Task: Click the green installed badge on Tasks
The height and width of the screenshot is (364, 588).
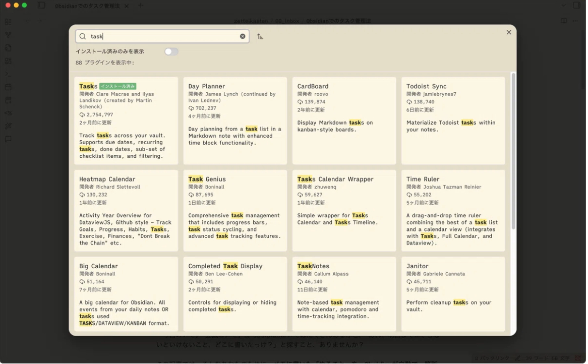Action: tap(117, 86)
